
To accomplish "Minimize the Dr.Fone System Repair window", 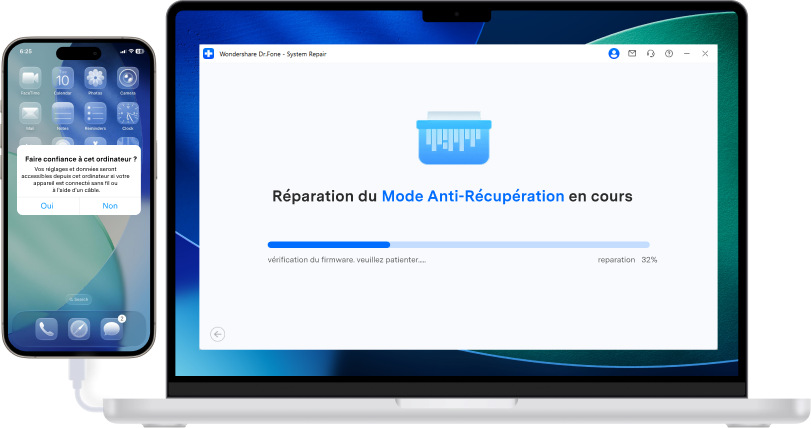I will click(687, 53).
